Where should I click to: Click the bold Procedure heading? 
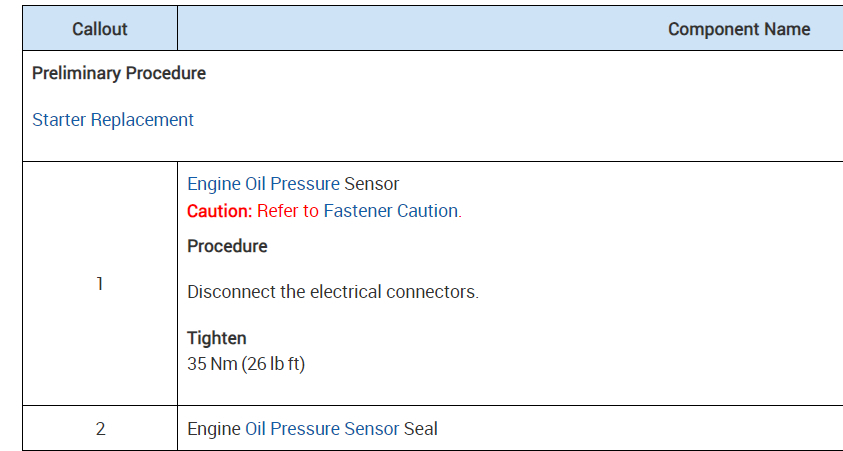[227, 246]
